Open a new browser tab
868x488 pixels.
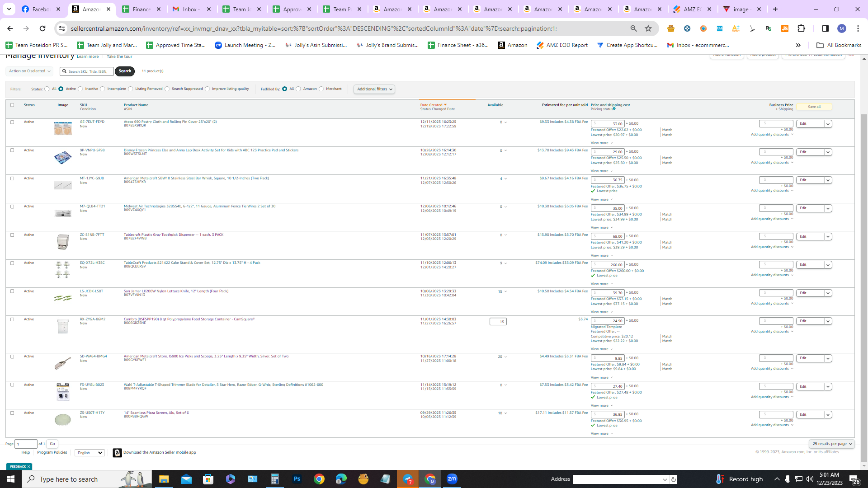point(775,9)
